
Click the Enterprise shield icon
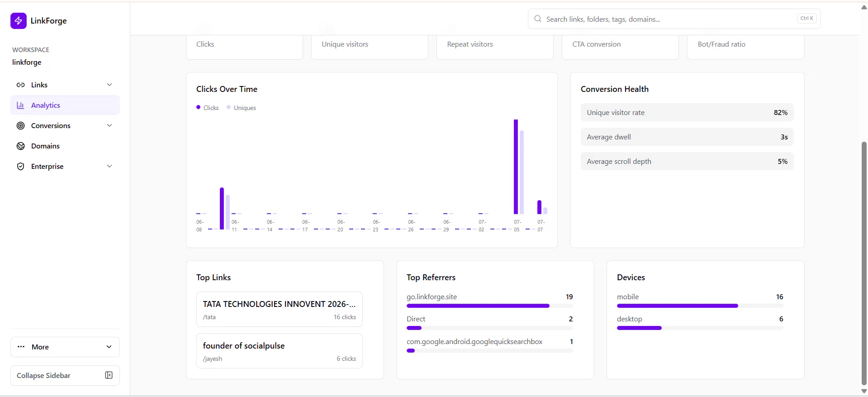(20, 167)
